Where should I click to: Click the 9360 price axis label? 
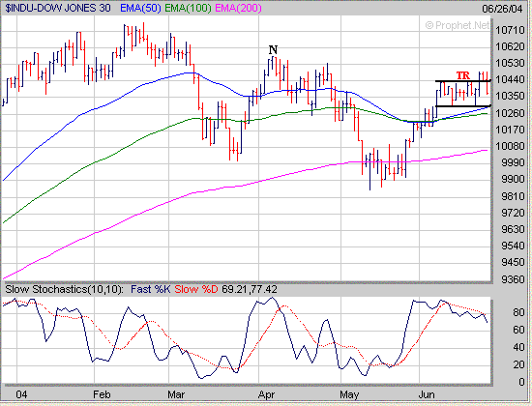513,279
